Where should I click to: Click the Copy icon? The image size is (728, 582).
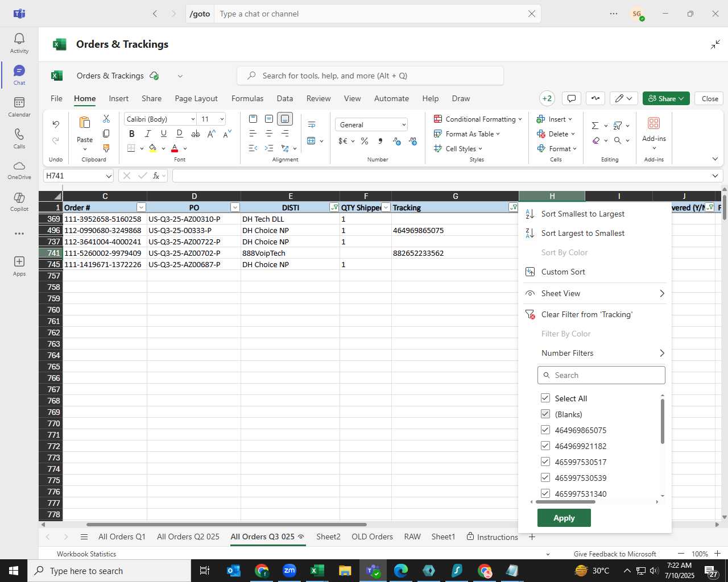click(x=106, y=134)
